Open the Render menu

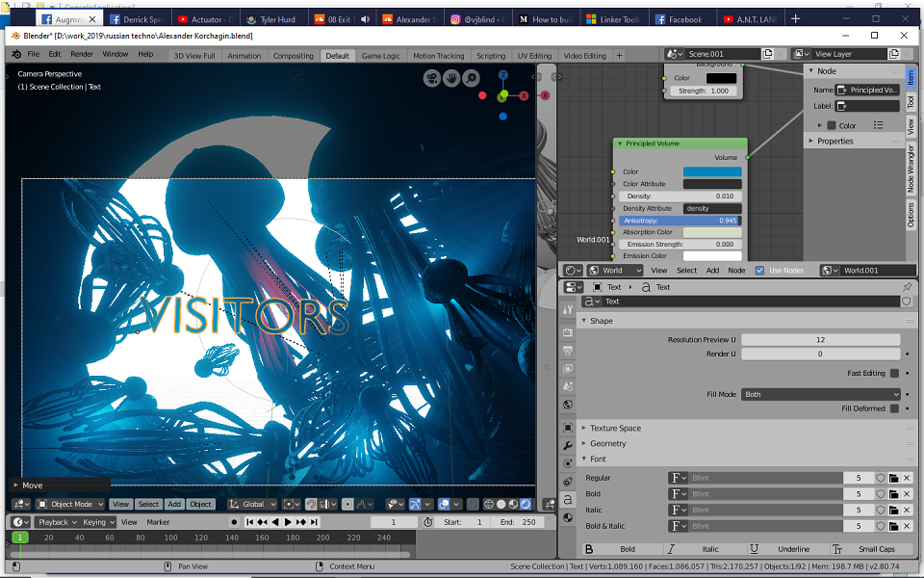82,54
